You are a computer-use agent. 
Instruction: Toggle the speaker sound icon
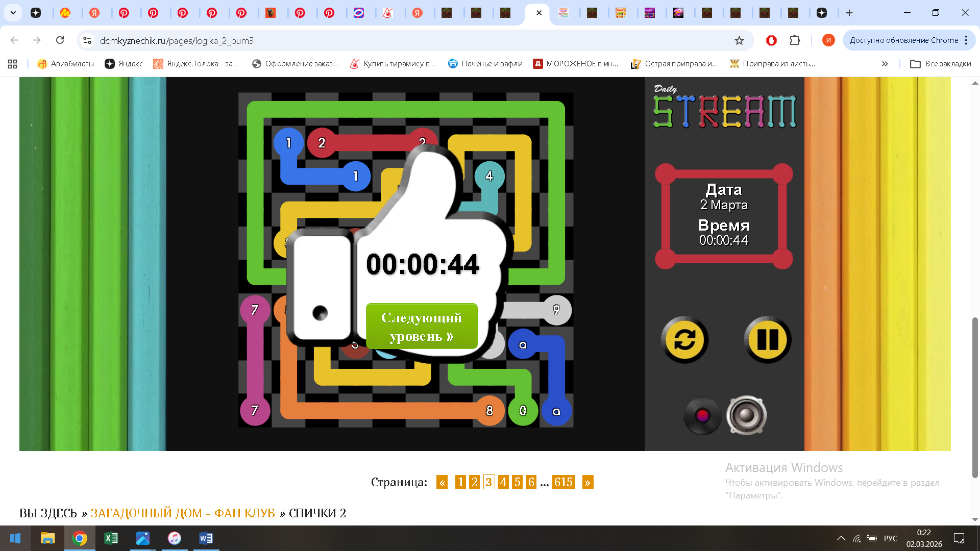click(746, 415)
